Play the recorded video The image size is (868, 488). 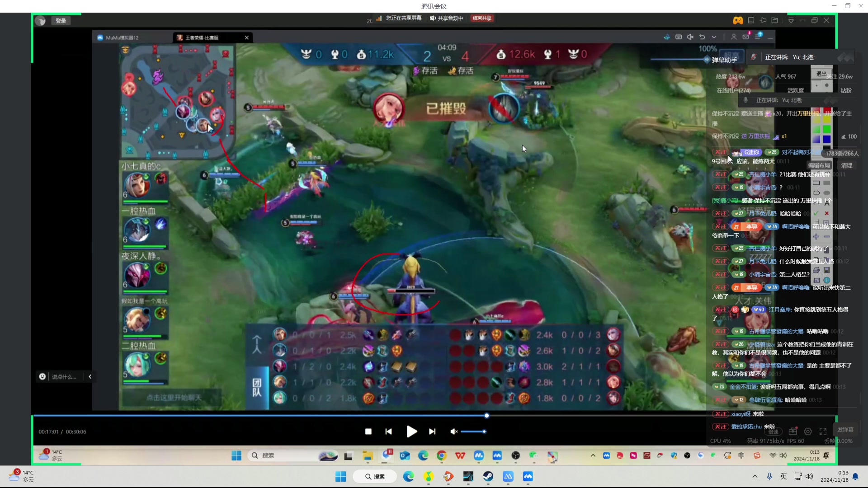[x=411, y=432]
